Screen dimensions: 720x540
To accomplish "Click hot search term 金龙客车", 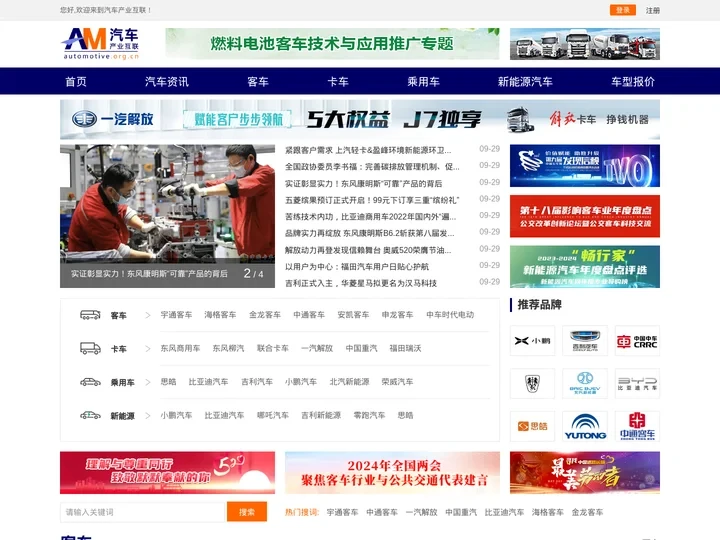I will click(x=587, y=512).
